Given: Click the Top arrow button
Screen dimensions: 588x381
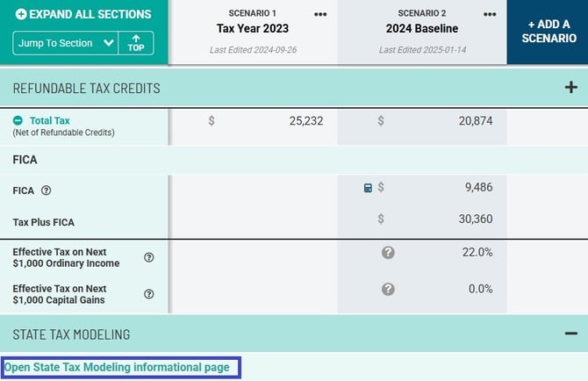Looking at the screenshot, I should [x=136, y=43].
